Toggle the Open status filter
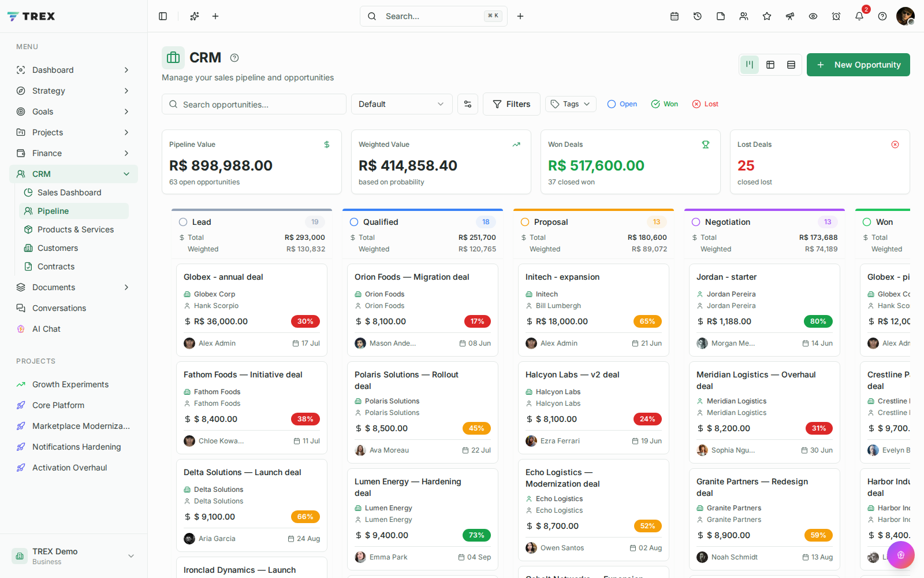 coord(622,104)
